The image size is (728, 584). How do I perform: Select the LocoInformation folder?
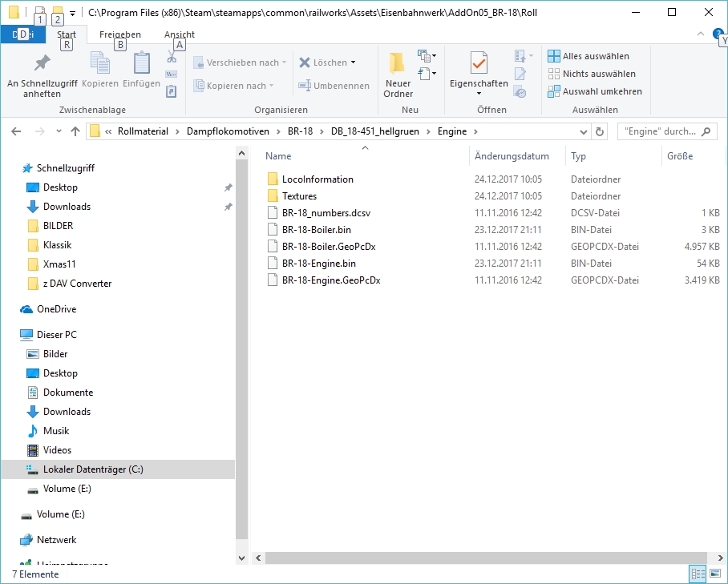click(317, 179)
